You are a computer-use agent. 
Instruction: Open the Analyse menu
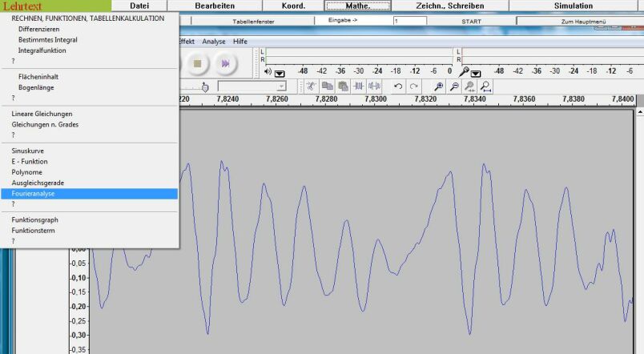(214, 41)
